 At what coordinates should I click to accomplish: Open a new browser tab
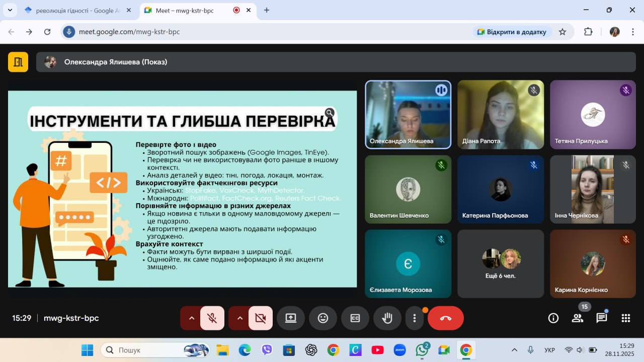(x=267, y=11)
